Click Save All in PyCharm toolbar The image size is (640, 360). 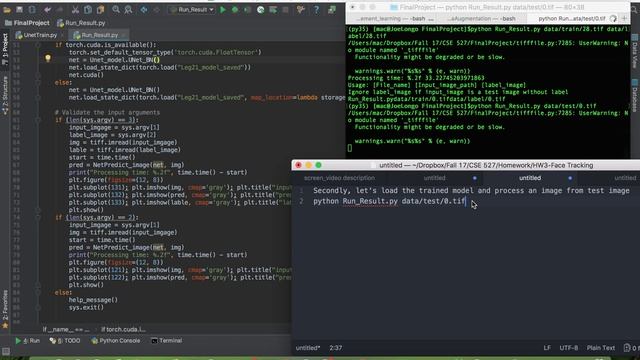(19, 9)
